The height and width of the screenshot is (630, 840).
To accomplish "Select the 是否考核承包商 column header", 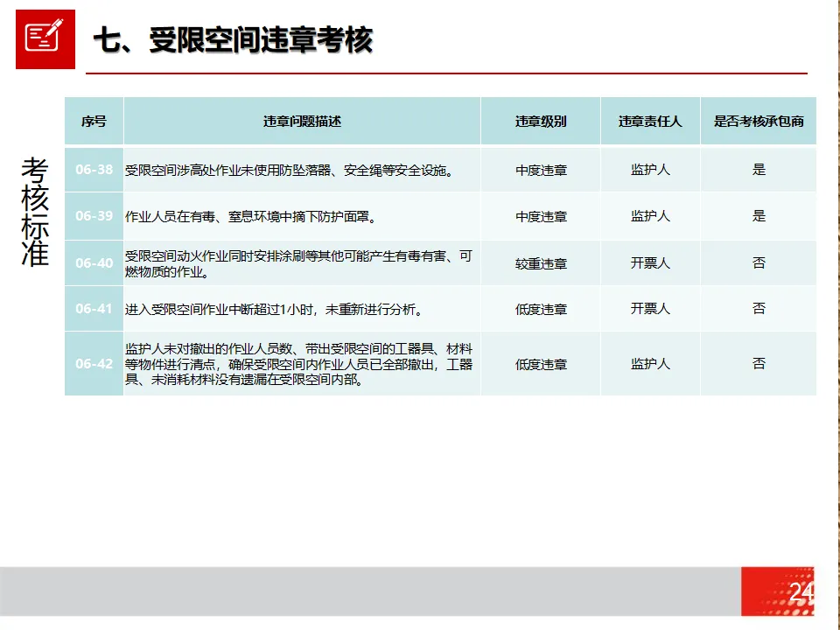I will (759, 122).
